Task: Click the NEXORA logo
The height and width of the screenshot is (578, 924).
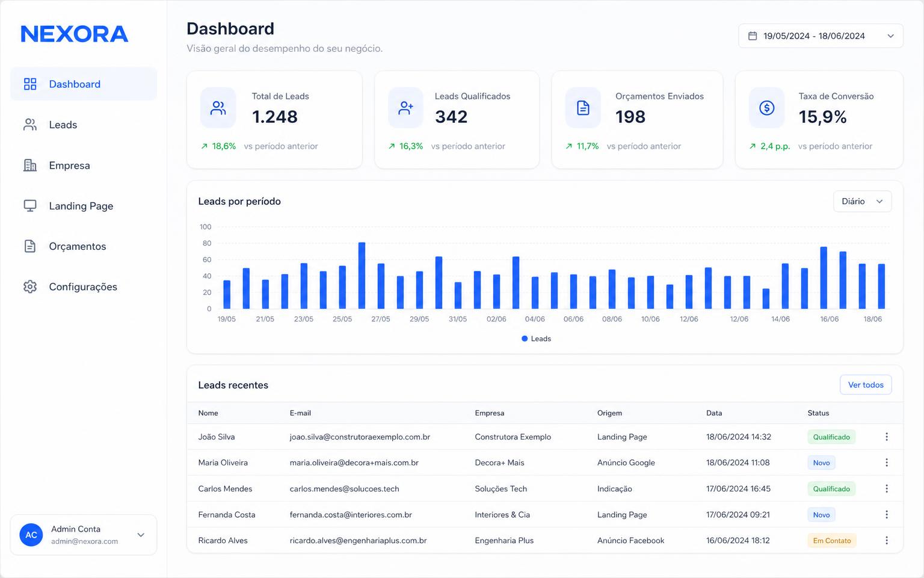Action: point(75,34)
